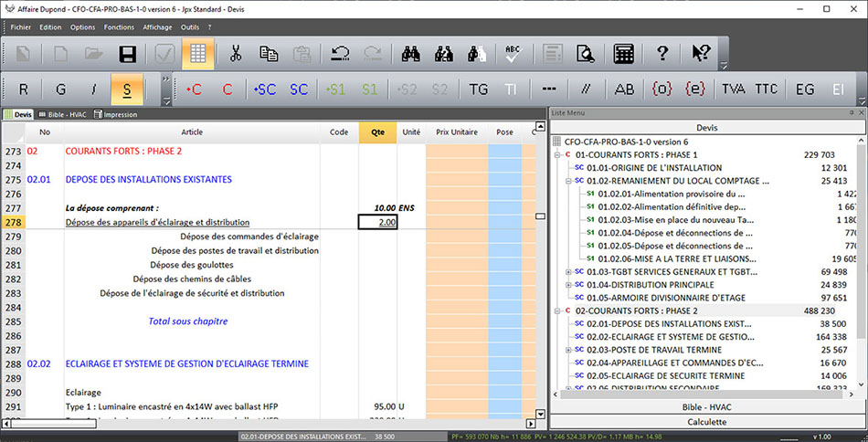This screenshot has height=442, width=868.
Task: Collapse 01.02-REMANIEMENT DU LOCAL COMPTAGE node
Action: [568, 181]
